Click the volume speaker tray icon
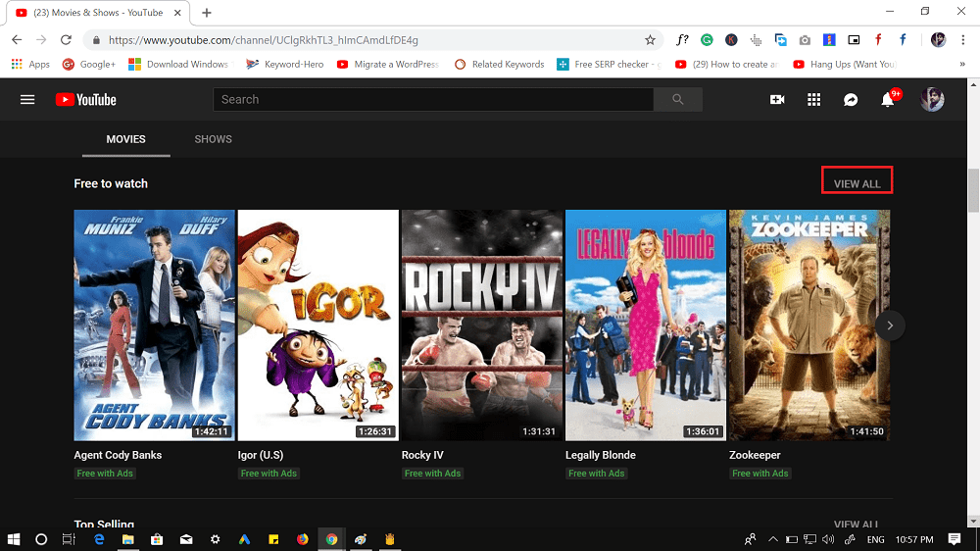The width and height of the screenshot is (980, 551). [828, 539]
